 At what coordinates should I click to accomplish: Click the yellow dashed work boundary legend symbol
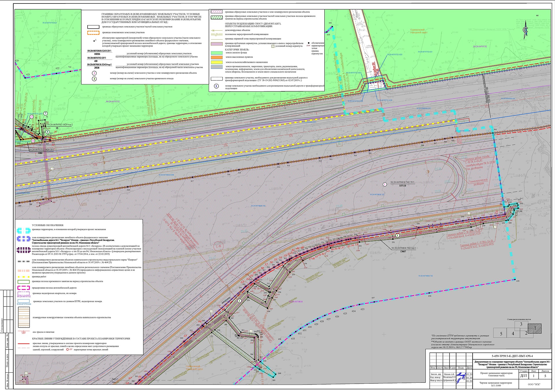(23, 277)
